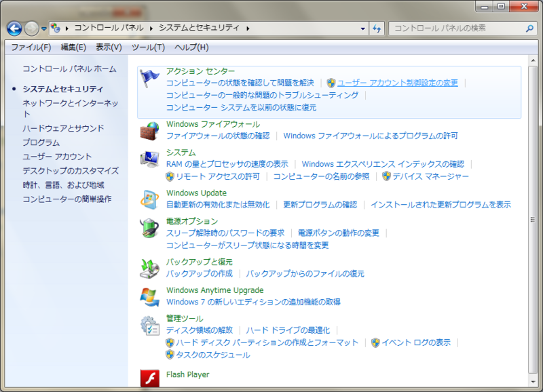Open the ツール(T) menu
This screenshot has height=392, width=543.
pyautogui.click(x=148, y=47)
